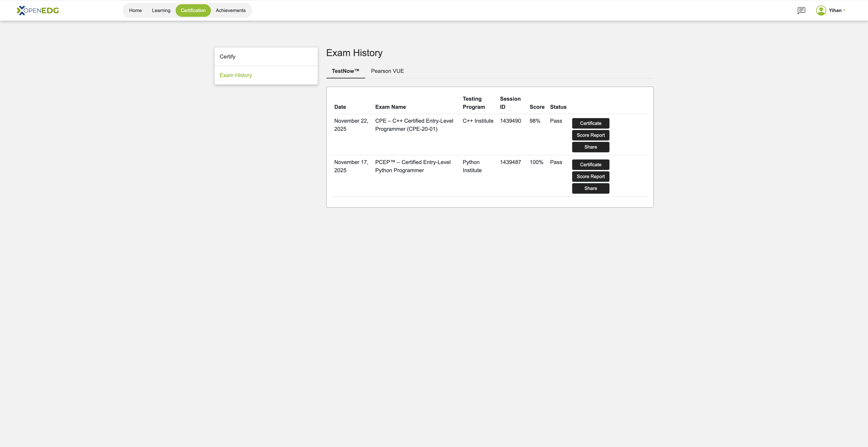This screenshot has width=868, height=447.
Task: Click the Testing Program column header
Action: click(474, 103)
